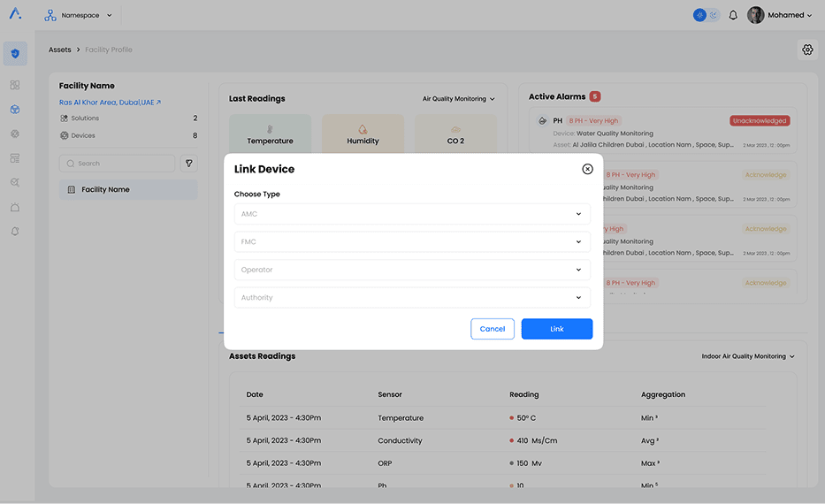Select light mode sun toggle

(x=699, y=15)
